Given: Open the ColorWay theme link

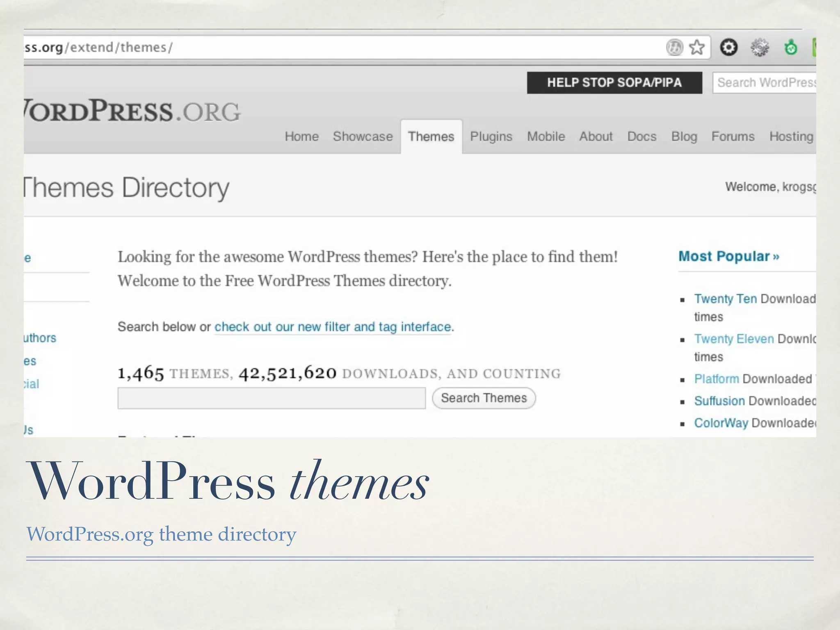Looking at the screenshot, I should (x=721, y=423).
